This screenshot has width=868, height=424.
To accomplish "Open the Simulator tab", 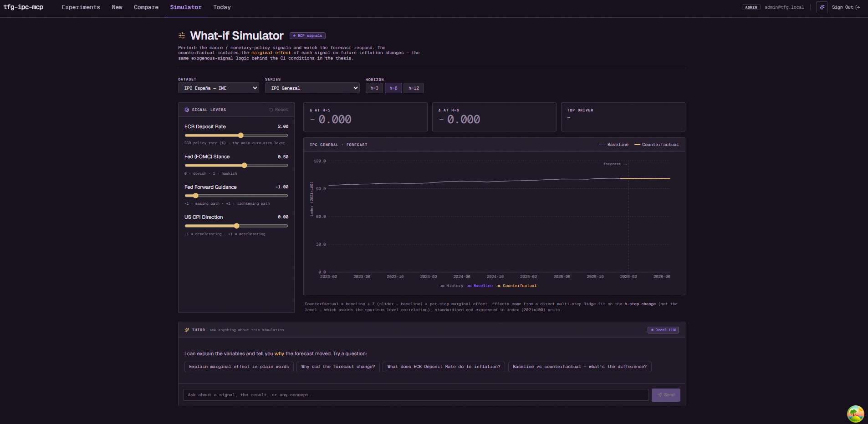I will click(186, 7).
